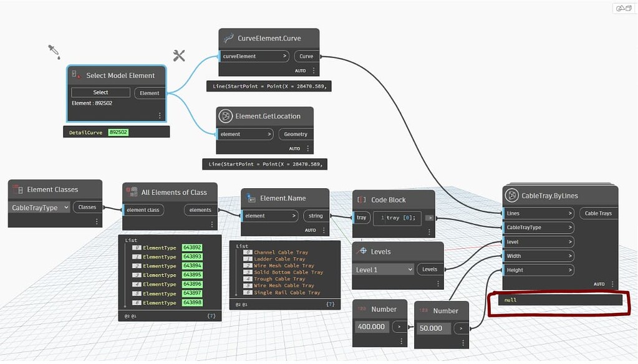Toggle the graph view cube icon
The height and width of the screenshot is (364, 638).
[x=629, y=7]
